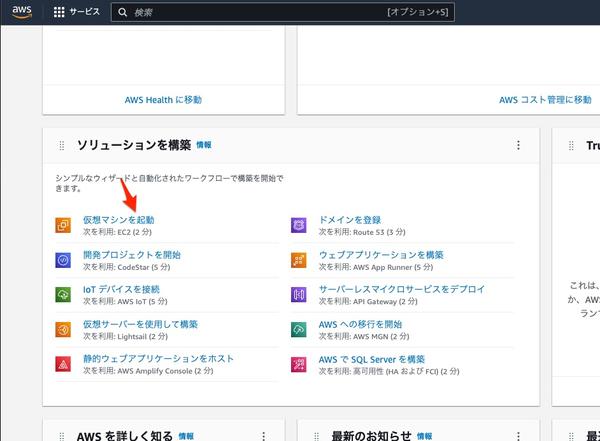The width and height of the screenshot is (600, 441).
Task: Click the AWS MGN green icon
Action: pyautogui.click(x=298, y=329)
